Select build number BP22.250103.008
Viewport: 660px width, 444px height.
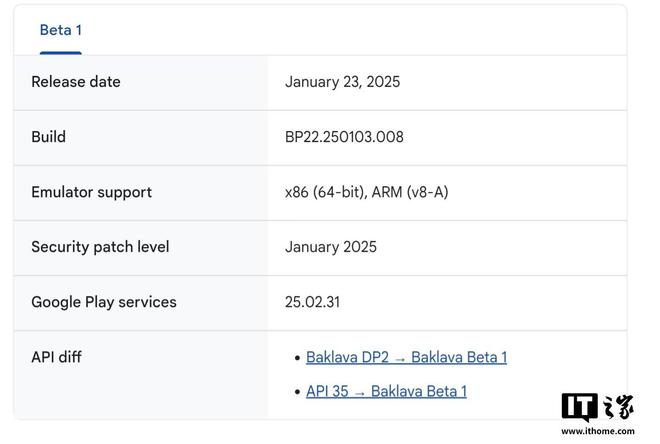tap(344, 137)
